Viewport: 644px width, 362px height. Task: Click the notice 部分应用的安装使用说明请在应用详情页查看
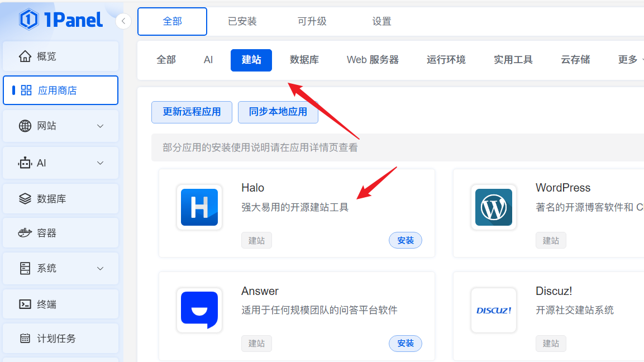click(x=260, y=147)
